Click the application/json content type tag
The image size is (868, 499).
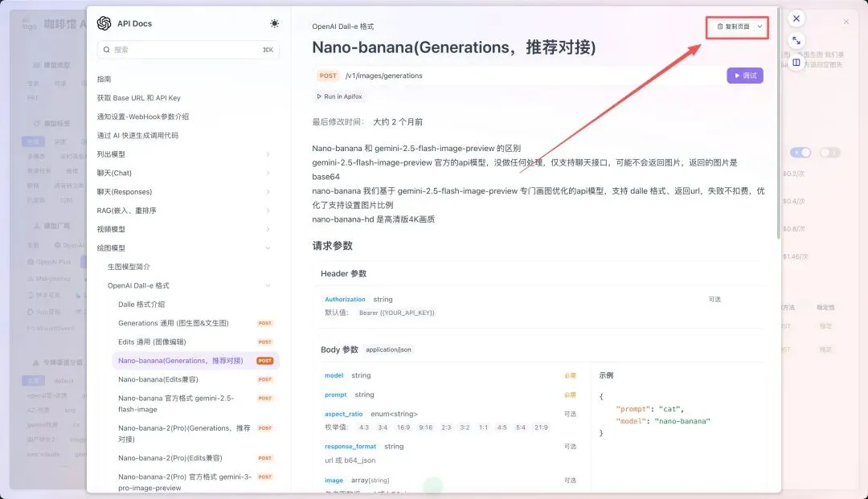pos(389,350)
